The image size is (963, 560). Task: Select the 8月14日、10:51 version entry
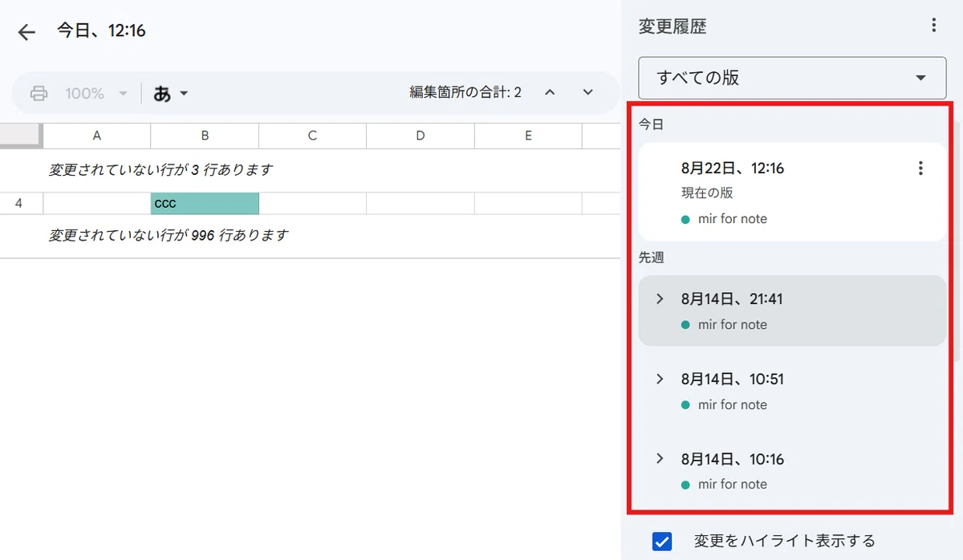792,391
